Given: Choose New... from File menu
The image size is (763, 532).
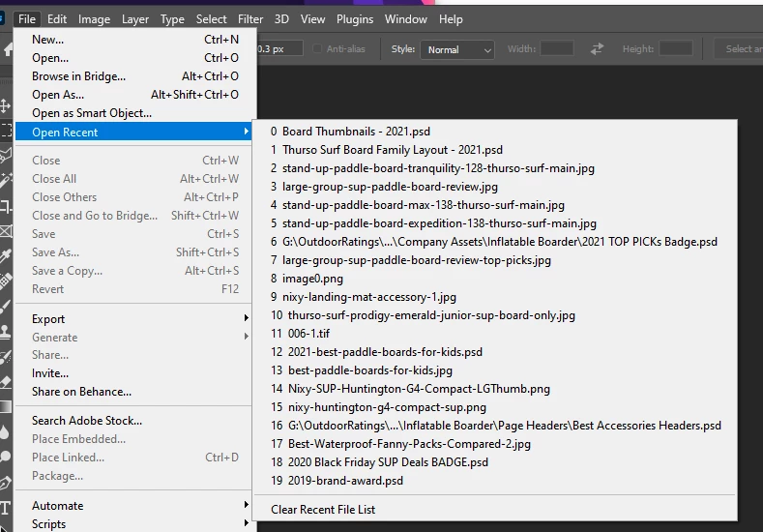Looking at the screenshot, I should pos(135,40).
